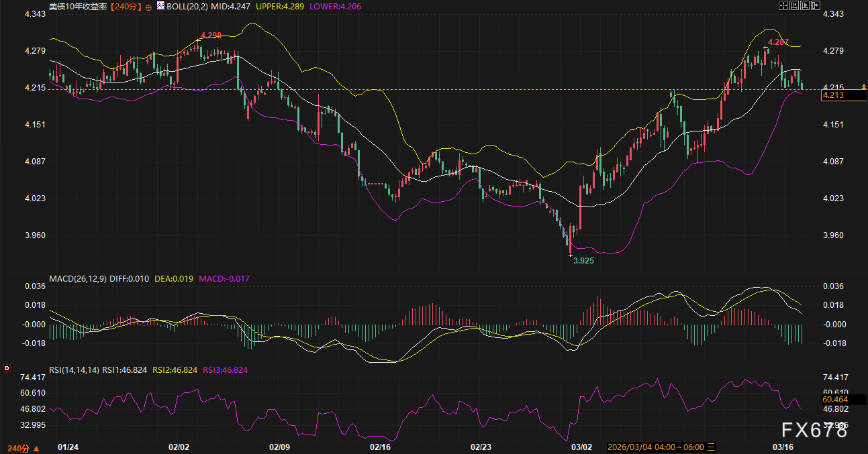Click the 4.298 high price marker

tap(211, 35)
